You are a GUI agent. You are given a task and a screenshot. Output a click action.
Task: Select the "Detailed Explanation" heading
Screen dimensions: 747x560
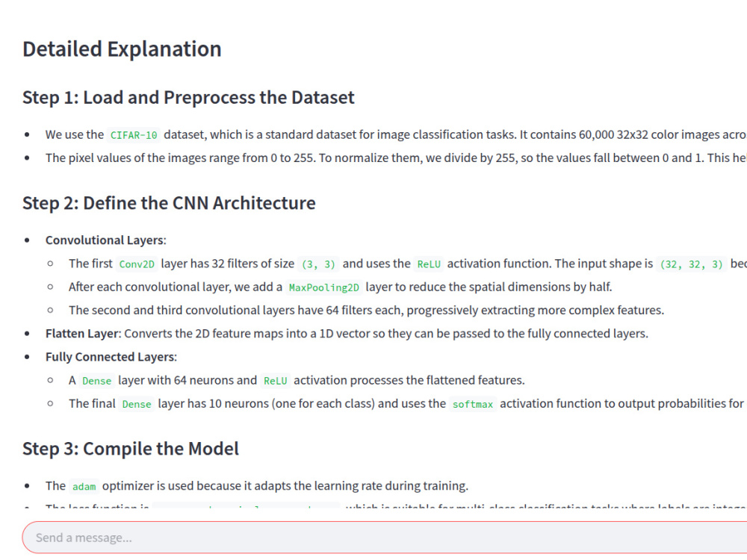[x=122, y=49]
